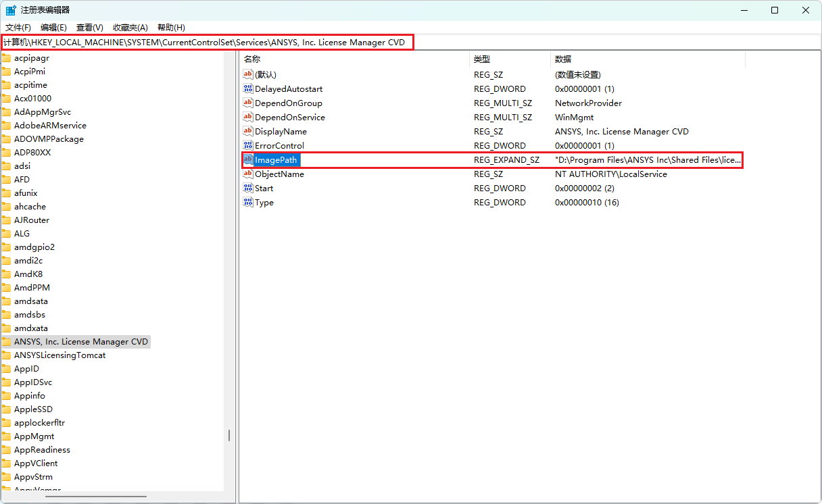This screenshot has width=822, height=504.
Task: Select the AppID key
Action: [x=26, y=369]
